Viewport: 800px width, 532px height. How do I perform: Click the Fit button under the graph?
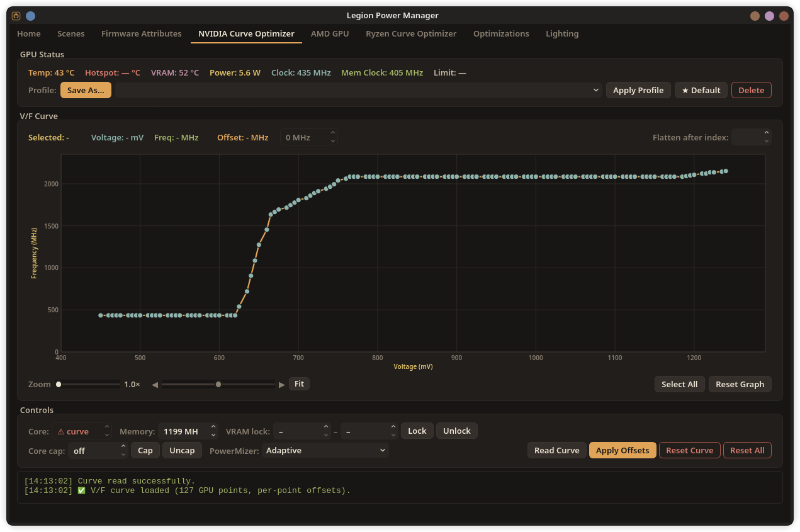(299, 384)
